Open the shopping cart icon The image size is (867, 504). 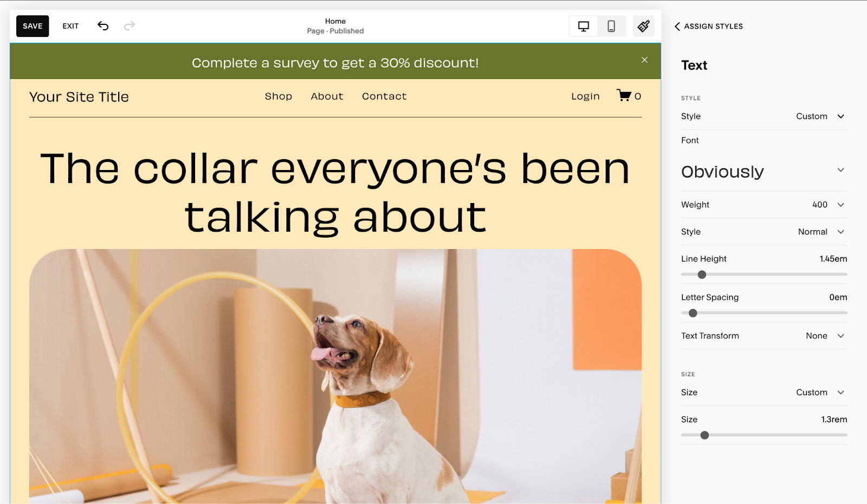coord(624,96)
